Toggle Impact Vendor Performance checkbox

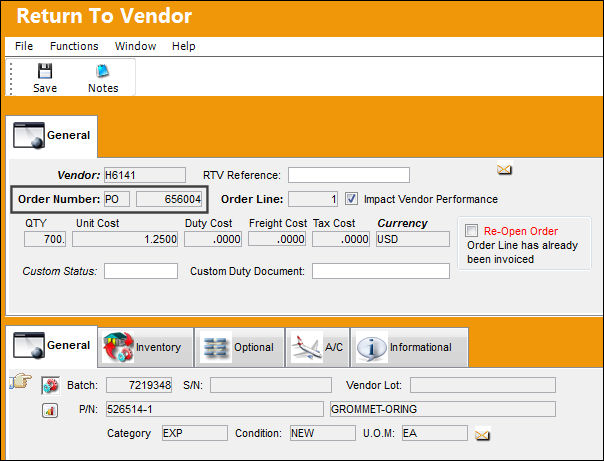coord(351,199)
